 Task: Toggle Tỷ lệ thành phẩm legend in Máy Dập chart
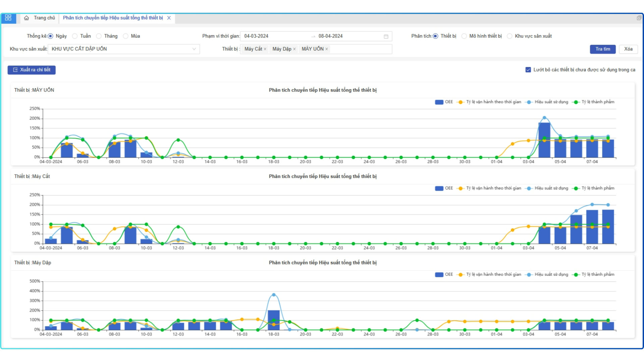pos(593,275)
